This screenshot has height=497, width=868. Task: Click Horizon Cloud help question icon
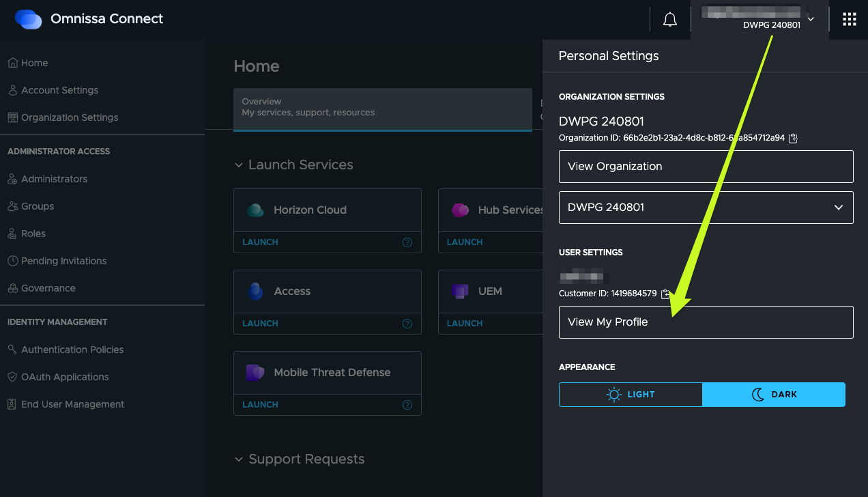407,242
